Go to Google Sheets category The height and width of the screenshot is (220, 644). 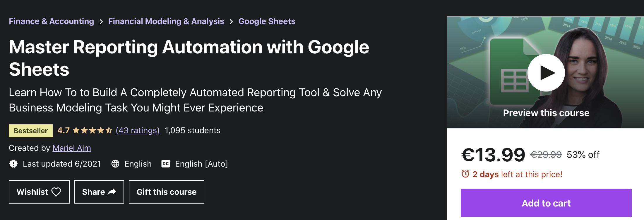(267, 21)
